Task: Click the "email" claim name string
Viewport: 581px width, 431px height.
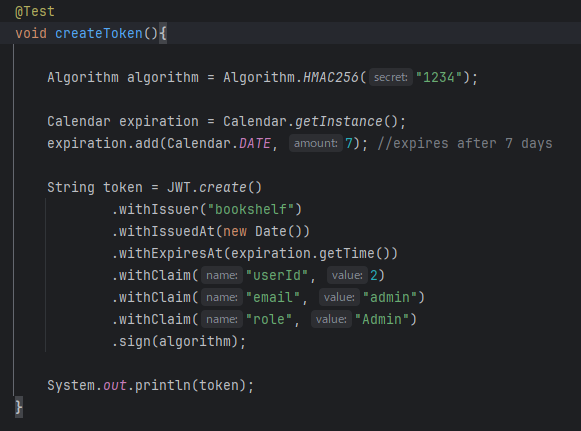Action: (273, 297)
